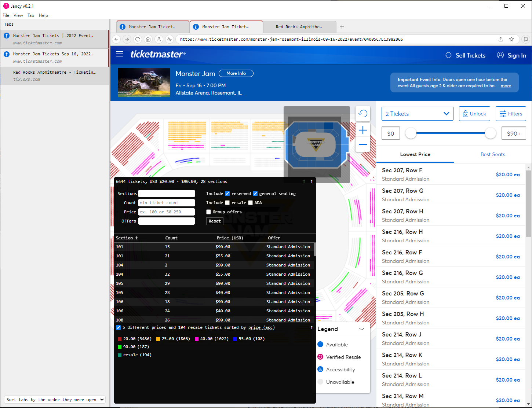
Task: Check the Group offers checkbox
Action: pyautogui.click(x=208, y=212)
